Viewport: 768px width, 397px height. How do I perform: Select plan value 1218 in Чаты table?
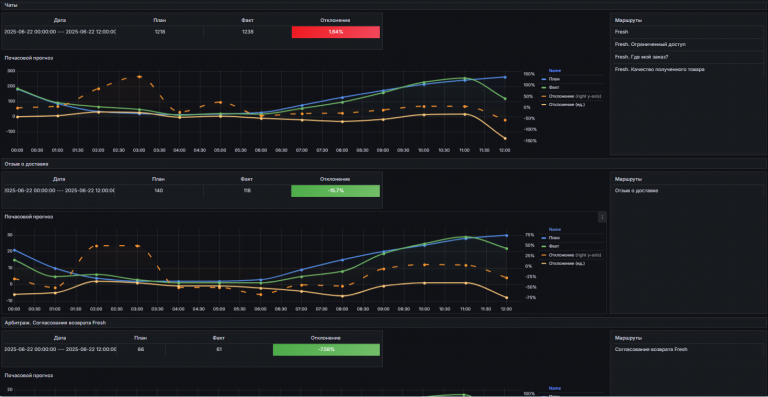(160, 32)
